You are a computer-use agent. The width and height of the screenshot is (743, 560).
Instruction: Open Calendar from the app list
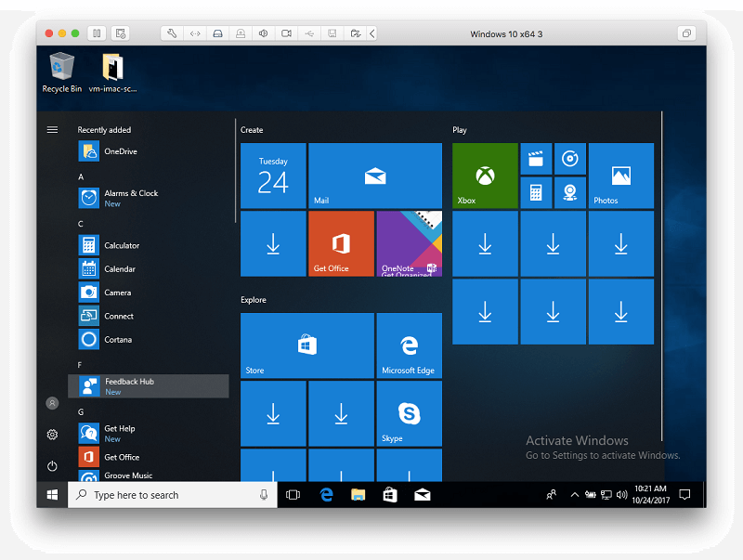tap(149, 268)
